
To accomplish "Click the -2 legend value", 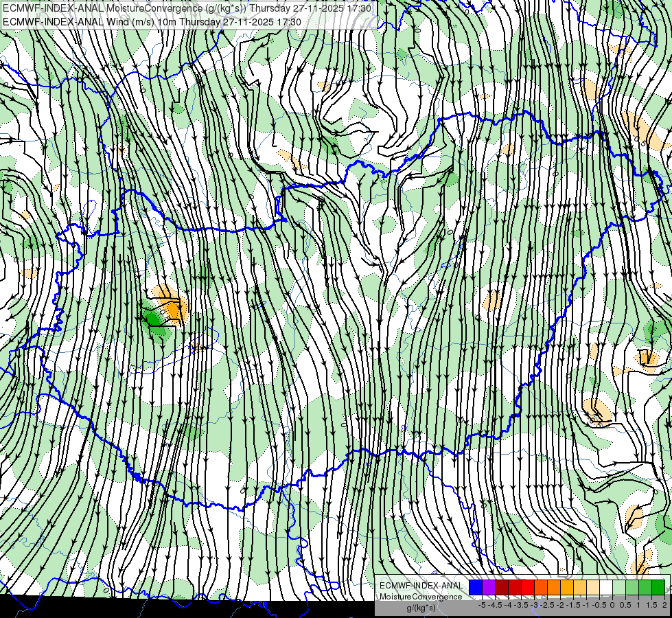I will [x=560, y=605].
